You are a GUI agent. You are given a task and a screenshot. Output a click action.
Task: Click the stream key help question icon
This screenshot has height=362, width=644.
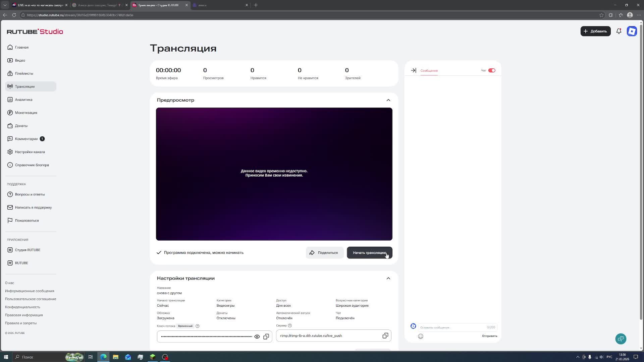click(198, 326)
